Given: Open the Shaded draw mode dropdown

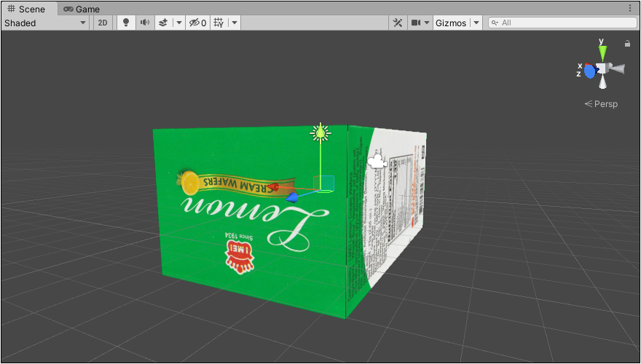Looking at the screenshot, I should pyautogui.click(x=45, y=23).
